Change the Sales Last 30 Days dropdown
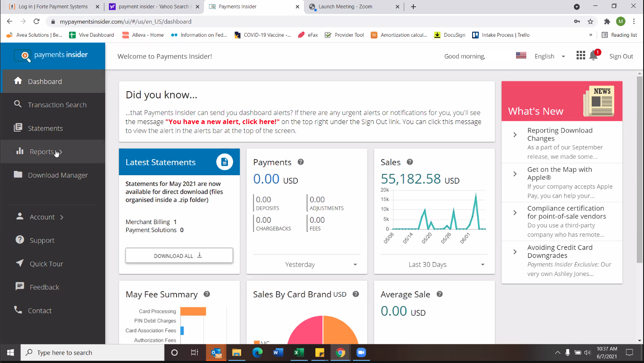644x363 pixels. pyautogui.click(x=434, y=264)
